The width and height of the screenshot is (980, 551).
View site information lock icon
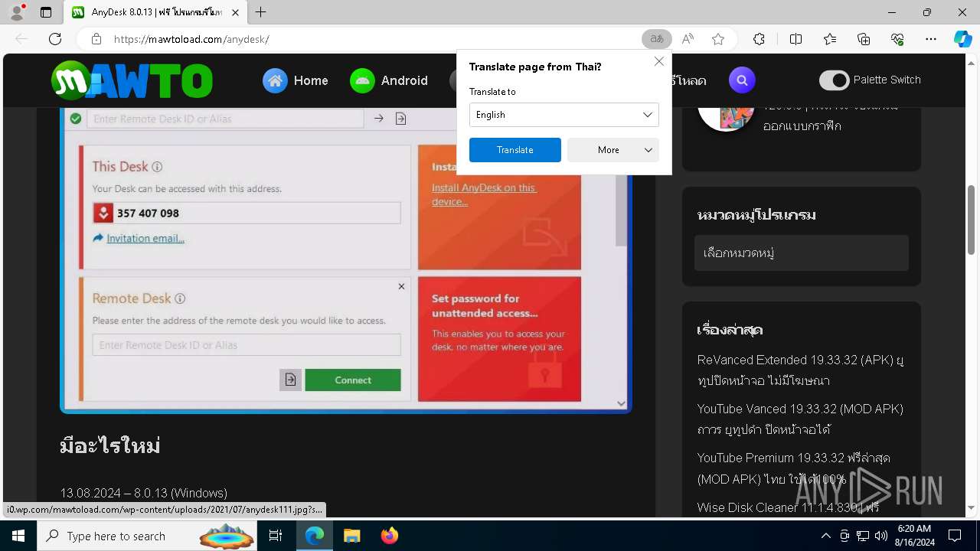(x=96, y=39)
